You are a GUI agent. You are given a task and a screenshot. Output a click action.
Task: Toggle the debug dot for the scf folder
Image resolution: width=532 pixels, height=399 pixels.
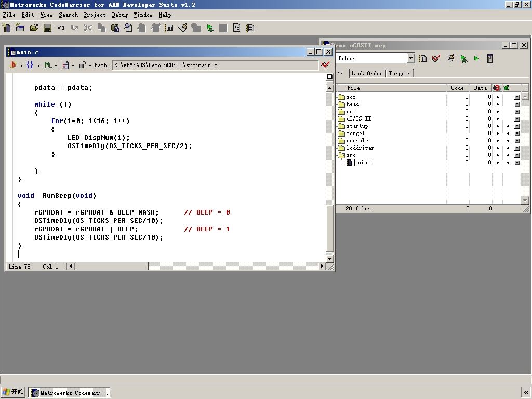tap(498, 97)
